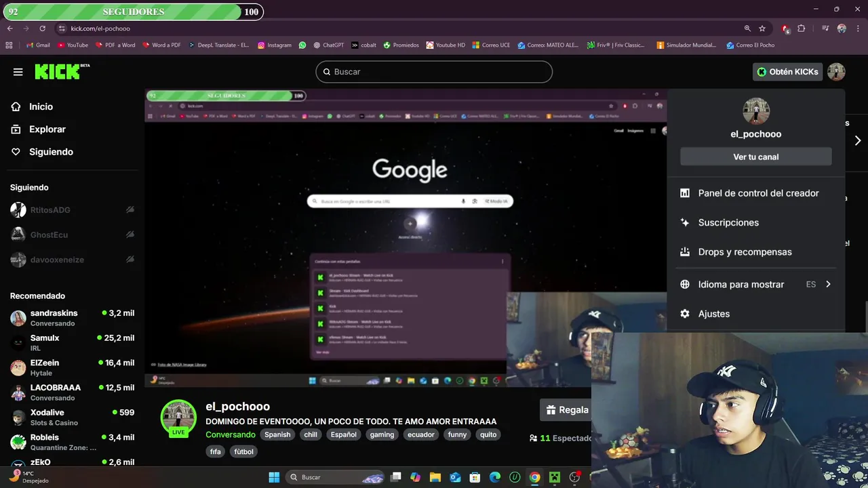The image size is (868, 488).
Task: Open YouTube bookmark
Action: coord(73,45)
